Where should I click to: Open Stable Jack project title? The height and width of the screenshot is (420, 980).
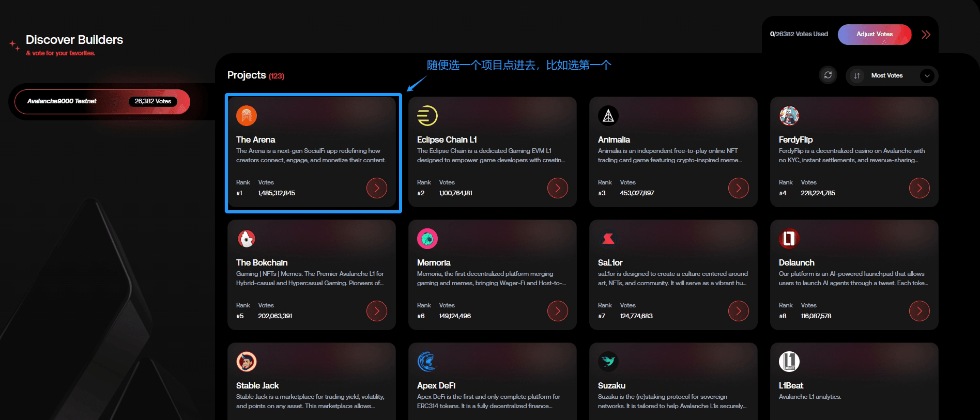pos(257,385)
